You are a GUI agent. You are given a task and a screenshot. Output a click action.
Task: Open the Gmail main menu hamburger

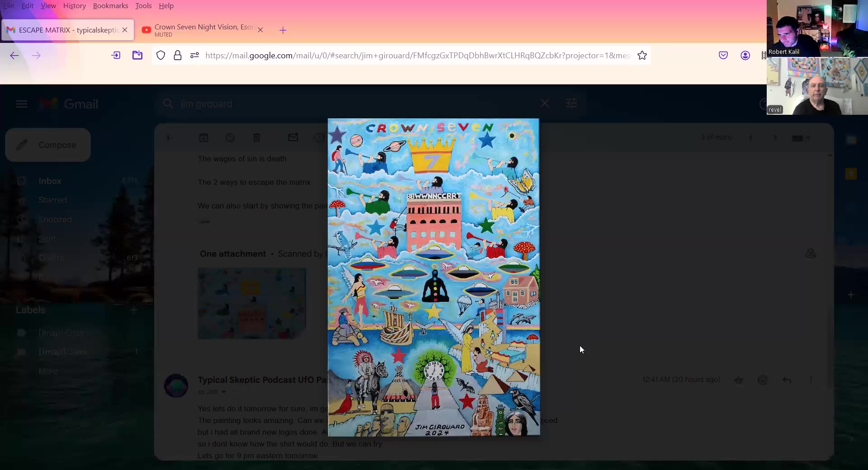click(22, 104)
